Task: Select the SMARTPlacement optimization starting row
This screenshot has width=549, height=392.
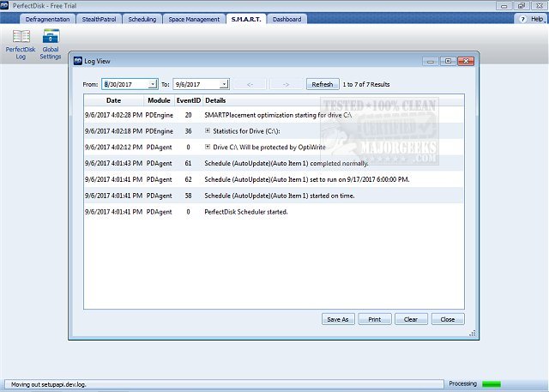Action: (274, 115)
